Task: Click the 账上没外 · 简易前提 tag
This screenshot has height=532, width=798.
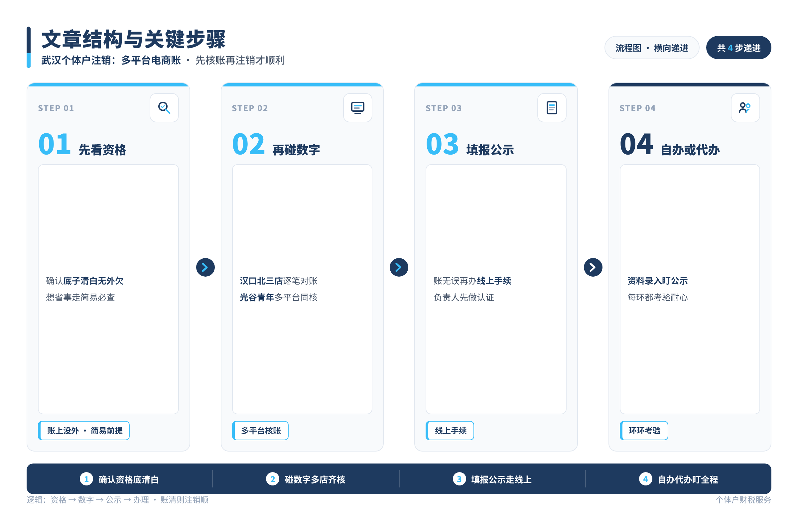Action: [84, 431]
